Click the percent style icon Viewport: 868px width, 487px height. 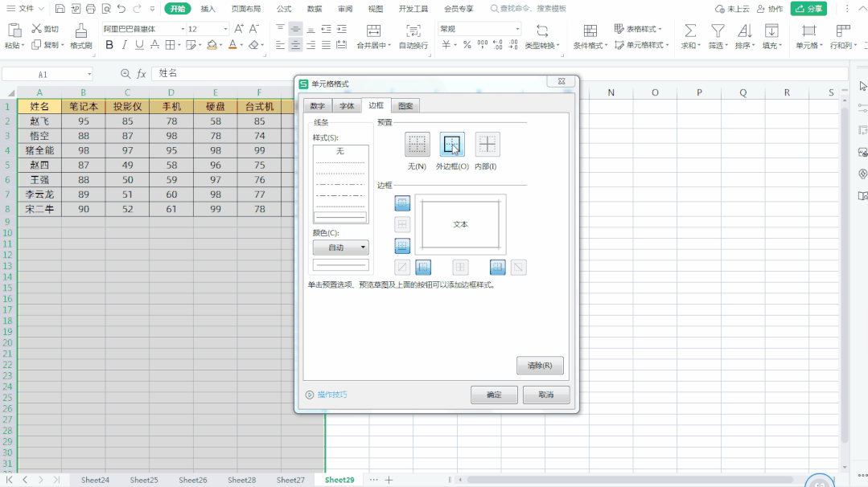pyautogui.click(x=467, y=45)
